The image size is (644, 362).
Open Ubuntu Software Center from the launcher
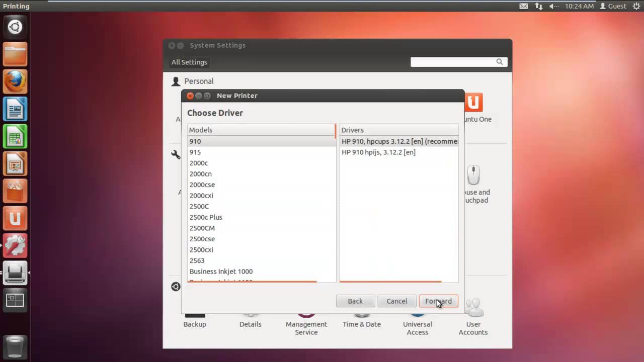[15, 190]
